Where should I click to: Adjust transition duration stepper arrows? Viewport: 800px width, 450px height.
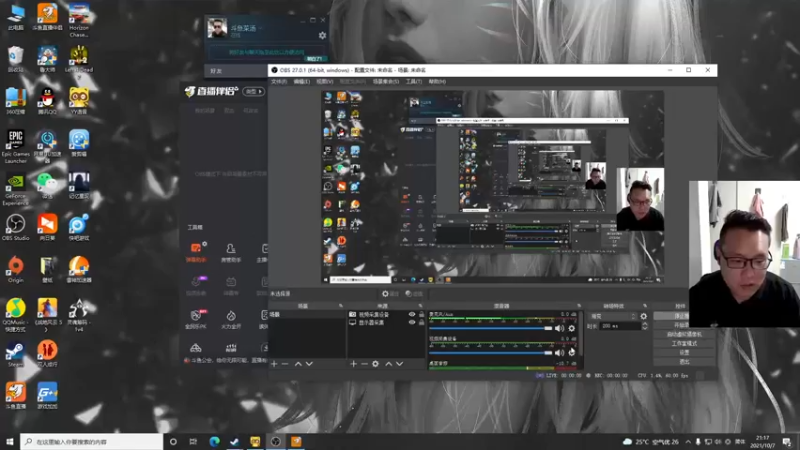coord(644,326)
